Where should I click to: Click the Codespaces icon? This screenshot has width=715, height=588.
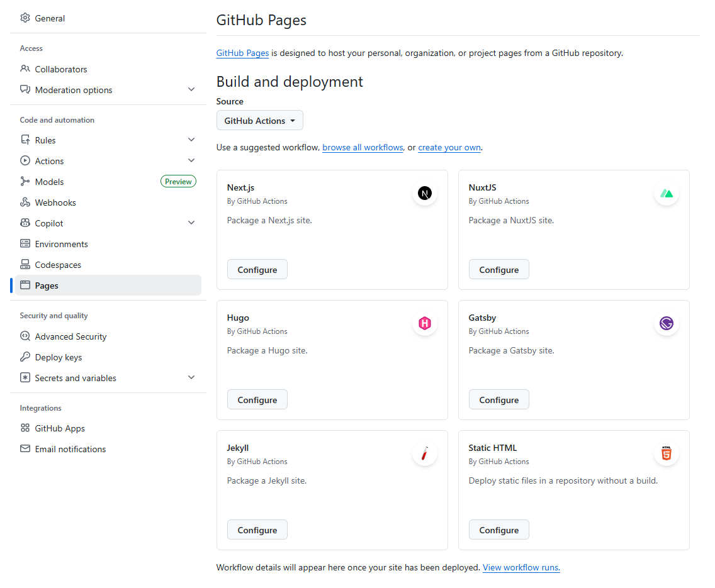25,264
